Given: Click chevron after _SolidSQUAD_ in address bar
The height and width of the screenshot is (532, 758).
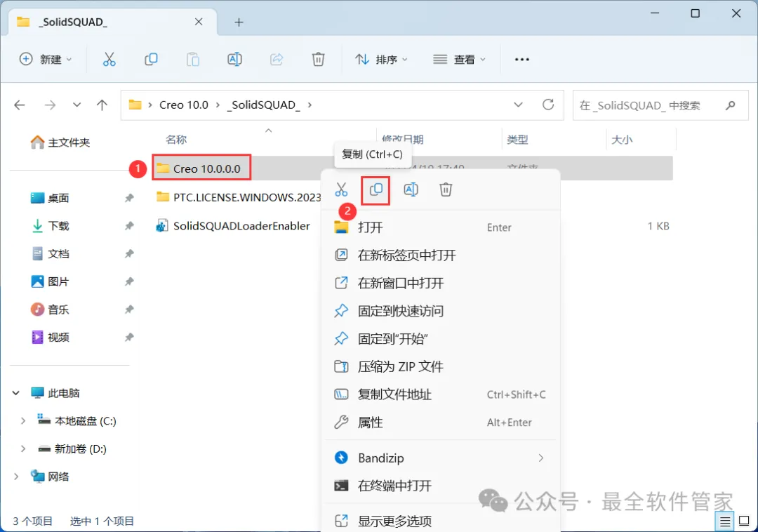Looking at the screenshot, I should (310, 105).
